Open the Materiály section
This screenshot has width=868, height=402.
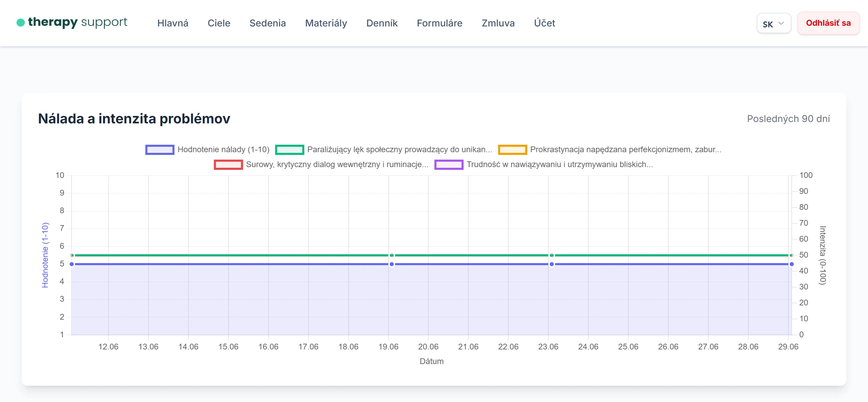tap(326, 23)
